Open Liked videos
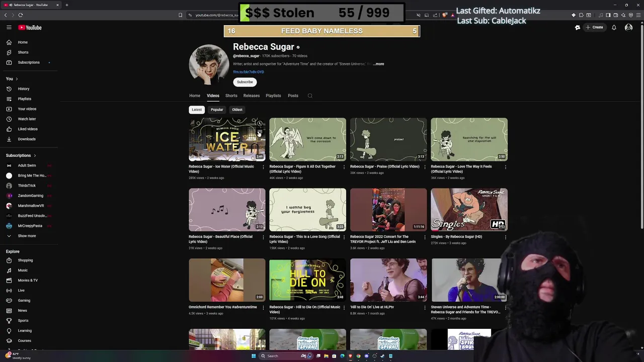The height and width of the screenshot is (362, 644). [29, 129]
